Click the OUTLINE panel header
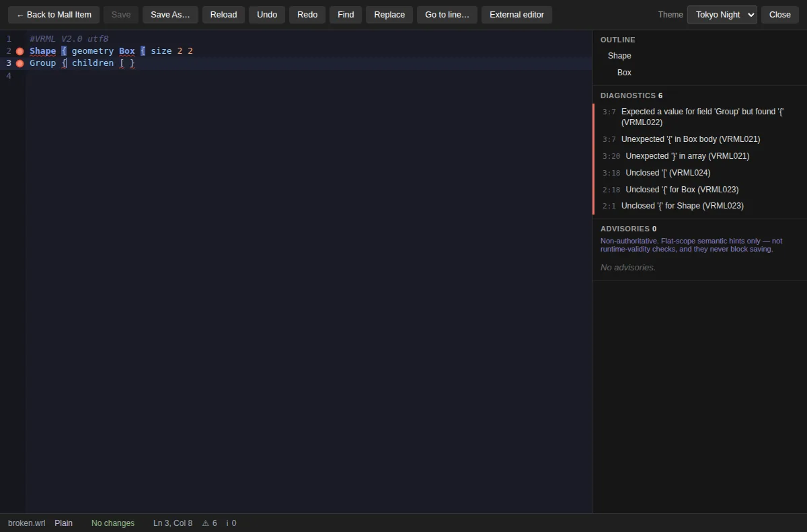The height and width of the screenshot is (532, 807). tap(617, 40)
